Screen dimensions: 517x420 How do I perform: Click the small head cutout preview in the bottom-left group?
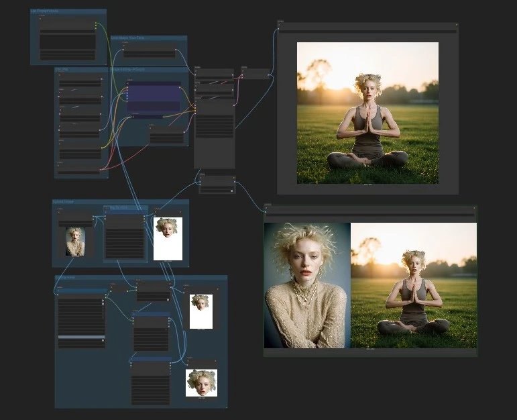tap(200, 311)
